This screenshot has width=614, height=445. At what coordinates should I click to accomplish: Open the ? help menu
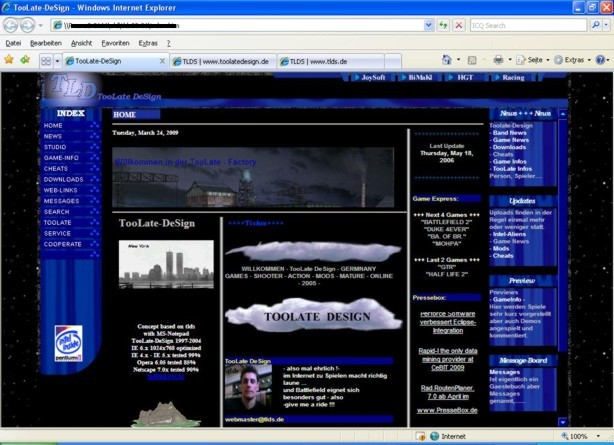(168, 43)
